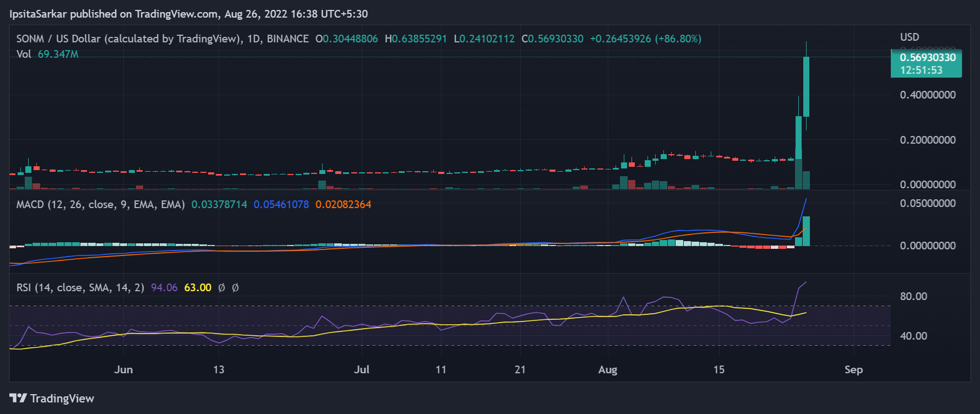Click the 11 date label on time axis
This screenshot has width=980, height=414.
point(441,369)
